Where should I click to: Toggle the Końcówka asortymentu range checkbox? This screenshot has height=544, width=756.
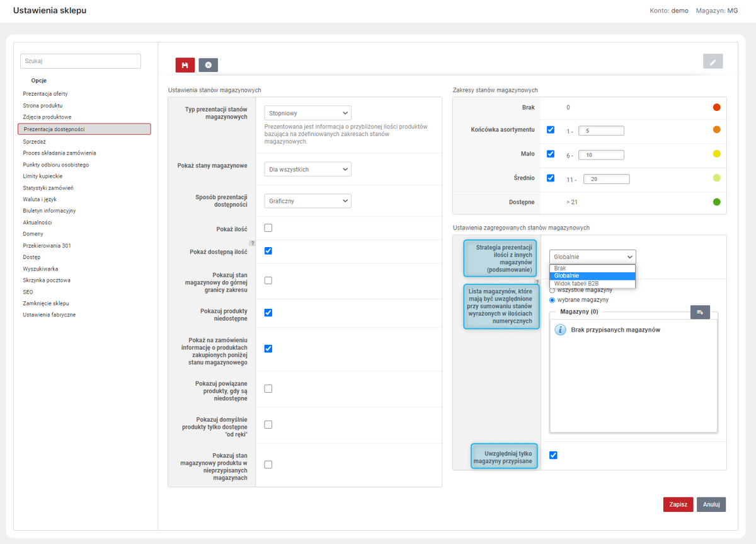[x=551, y=130]
